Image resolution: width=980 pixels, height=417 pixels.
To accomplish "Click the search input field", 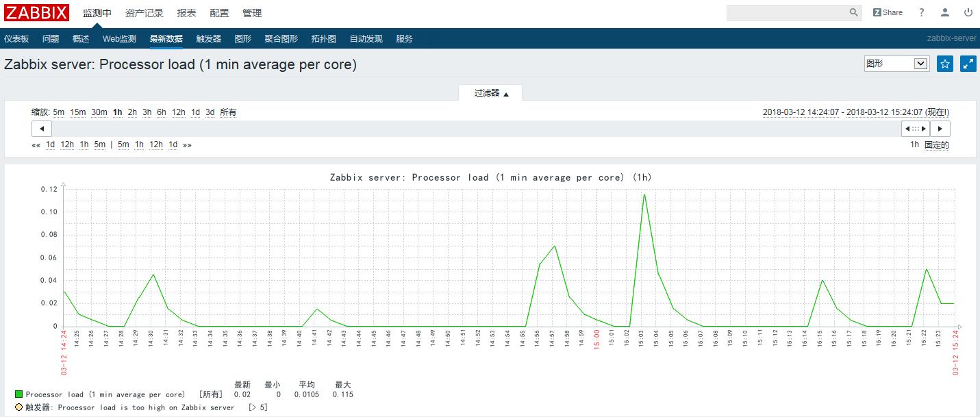I will pos(787,12).
